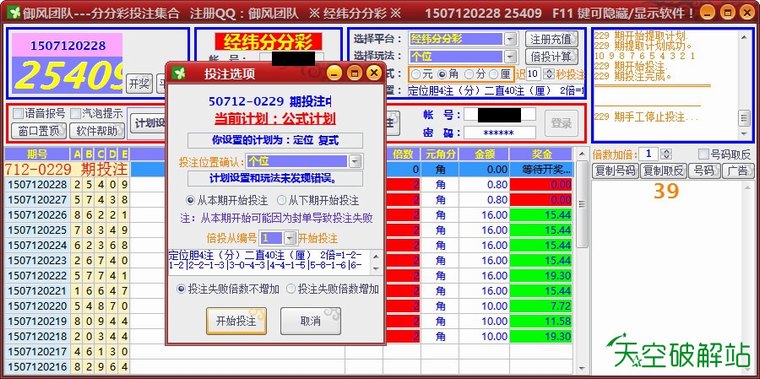Click the password input field
Viewport: 760px width, 379px height.
tap(499, 132)
